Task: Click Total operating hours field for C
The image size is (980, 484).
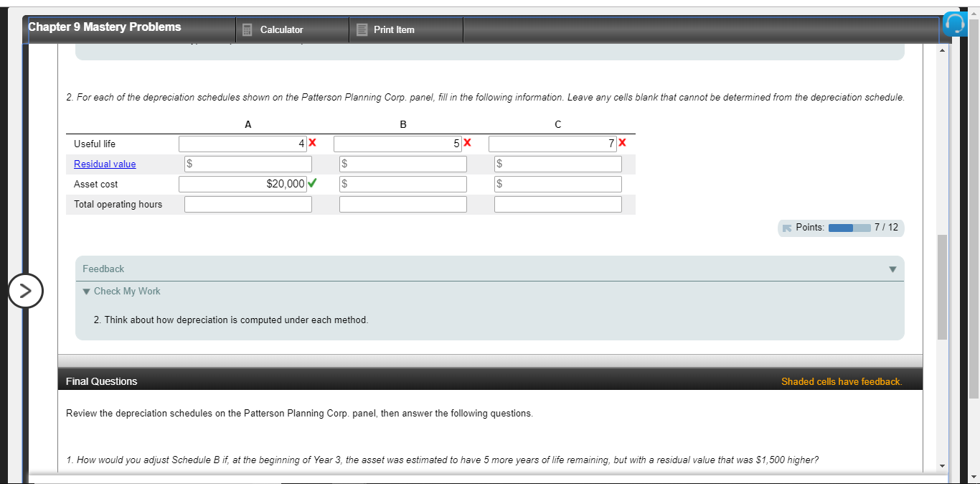Action: coord(558,204)
